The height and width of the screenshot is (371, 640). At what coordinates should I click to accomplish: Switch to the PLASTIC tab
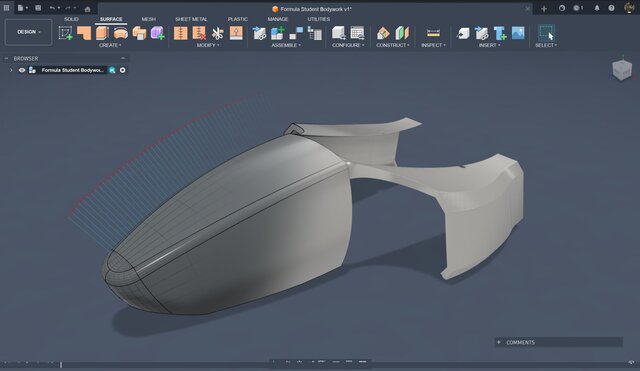pos(238,19)
